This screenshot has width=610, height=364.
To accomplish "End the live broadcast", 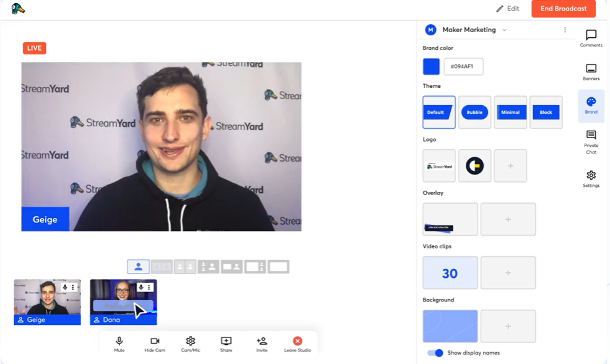I will tap(564, 9).
